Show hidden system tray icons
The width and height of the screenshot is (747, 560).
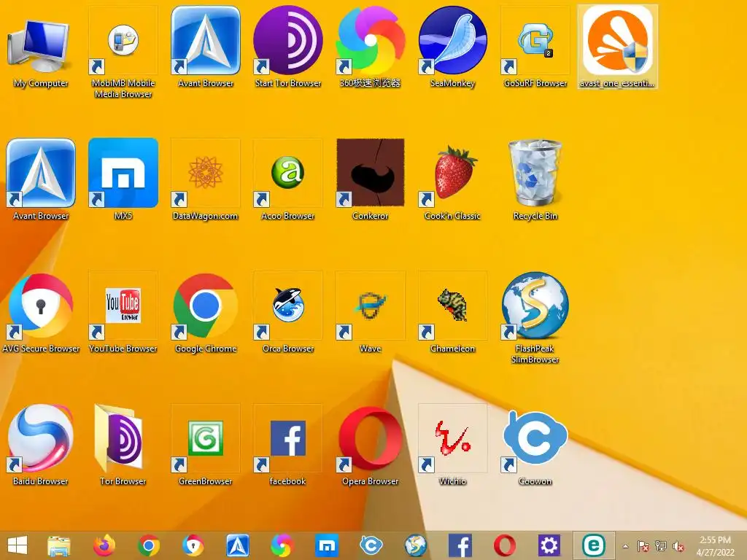pyautogui.click(x=625, y=547)
